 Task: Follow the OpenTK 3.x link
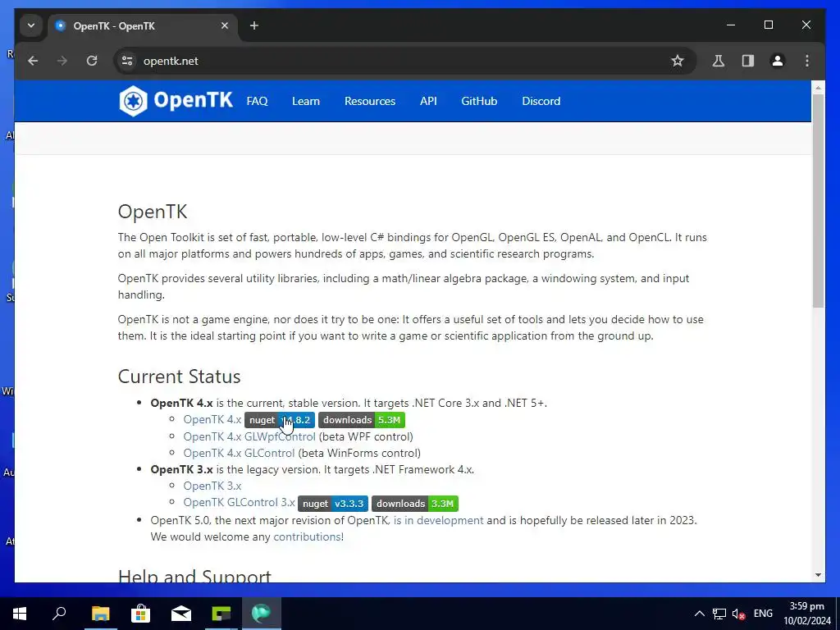coord(212,486)
